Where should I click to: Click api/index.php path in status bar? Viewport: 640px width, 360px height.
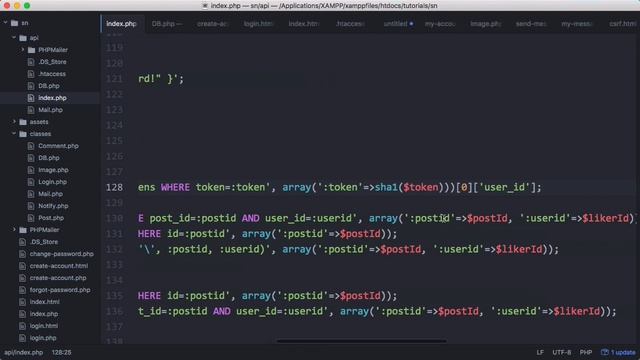tap(23, 352)
